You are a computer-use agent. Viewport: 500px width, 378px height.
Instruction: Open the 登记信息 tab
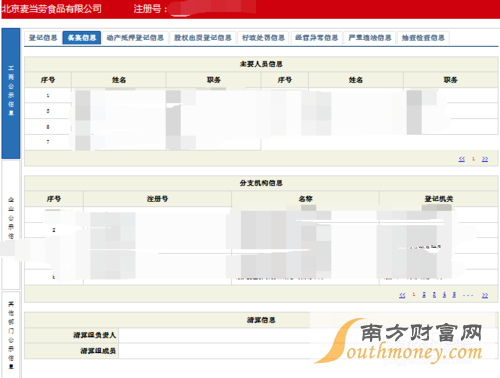(x=43, y=38)
